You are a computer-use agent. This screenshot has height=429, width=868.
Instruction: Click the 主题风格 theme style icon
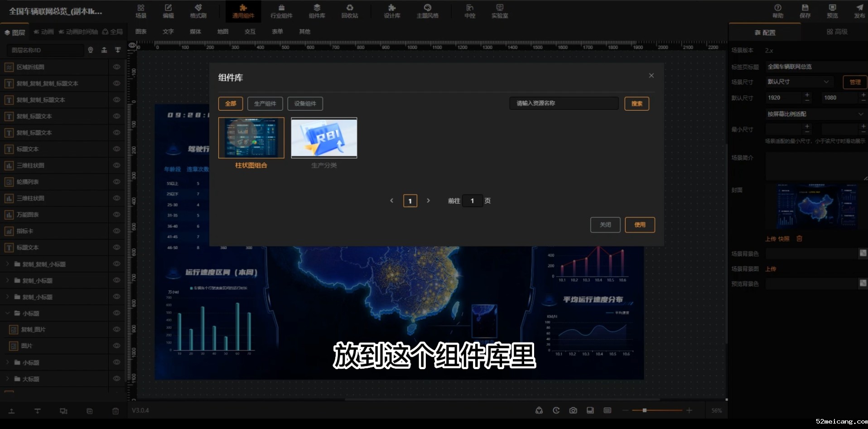[x=427, y=11]
